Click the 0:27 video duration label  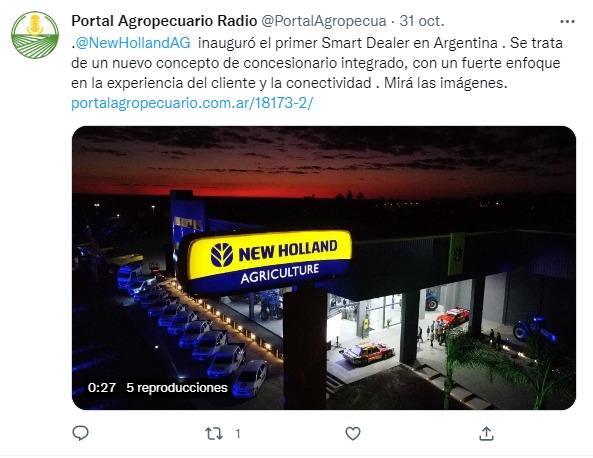coord(101,388)
